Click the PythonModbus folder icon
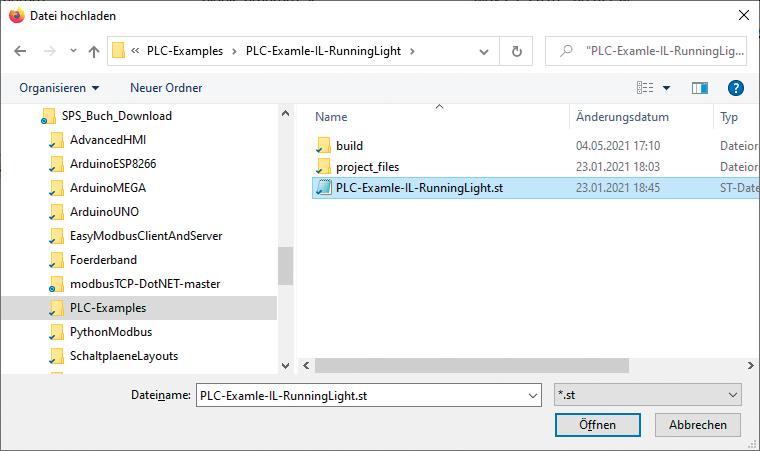 (56, 332)
